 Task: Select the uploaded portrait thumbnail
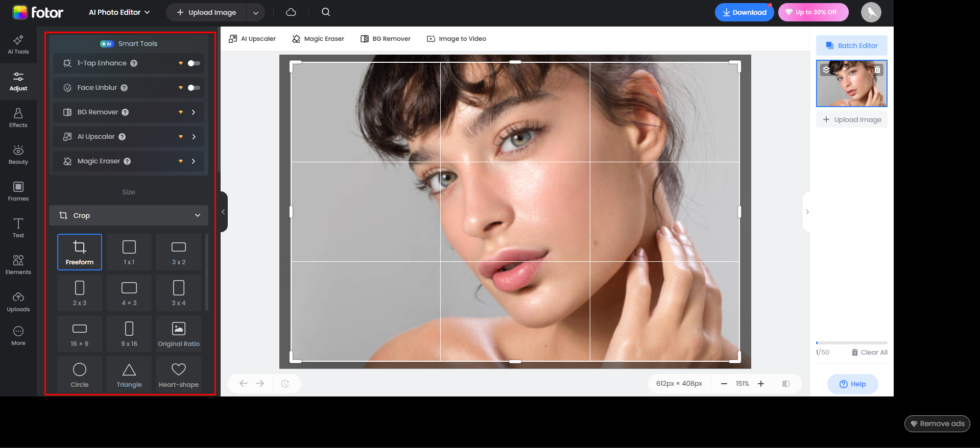852,84
